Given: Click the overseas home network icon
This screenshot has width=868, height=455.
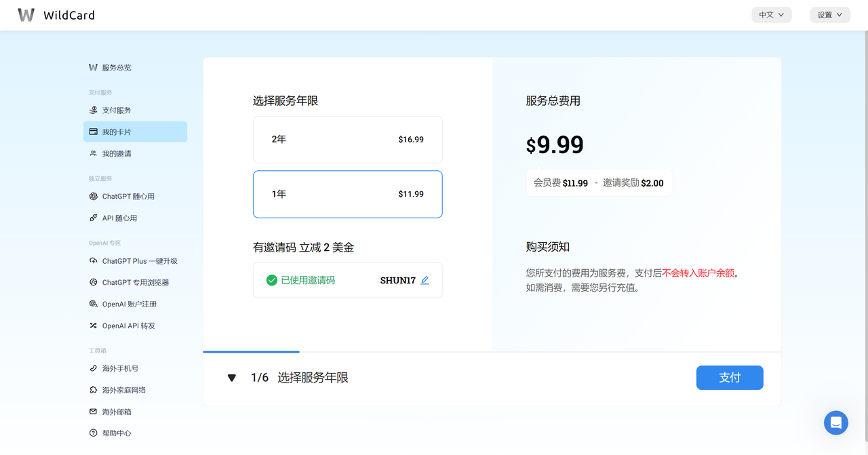Looking at the screenshot, I should click(x=94, y=390).
